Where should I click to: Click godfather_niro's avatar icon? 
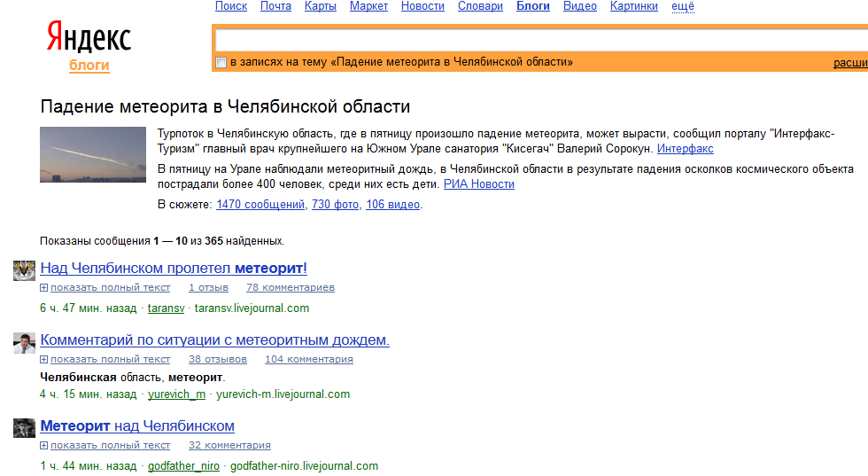coord(24,428)
